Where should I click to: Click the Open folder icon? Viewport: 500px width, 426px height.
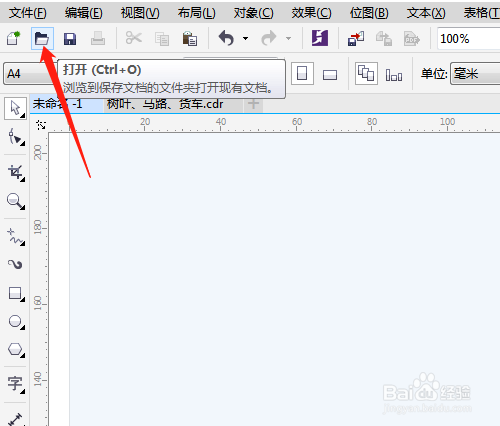42,39
